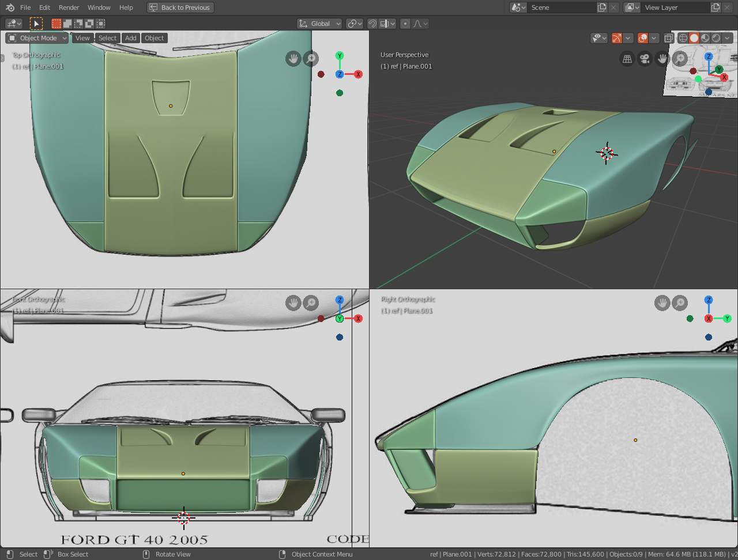Screen dimensions: 738x560
Task: Click the Select Box tool icon
Action: pos(36,24)
